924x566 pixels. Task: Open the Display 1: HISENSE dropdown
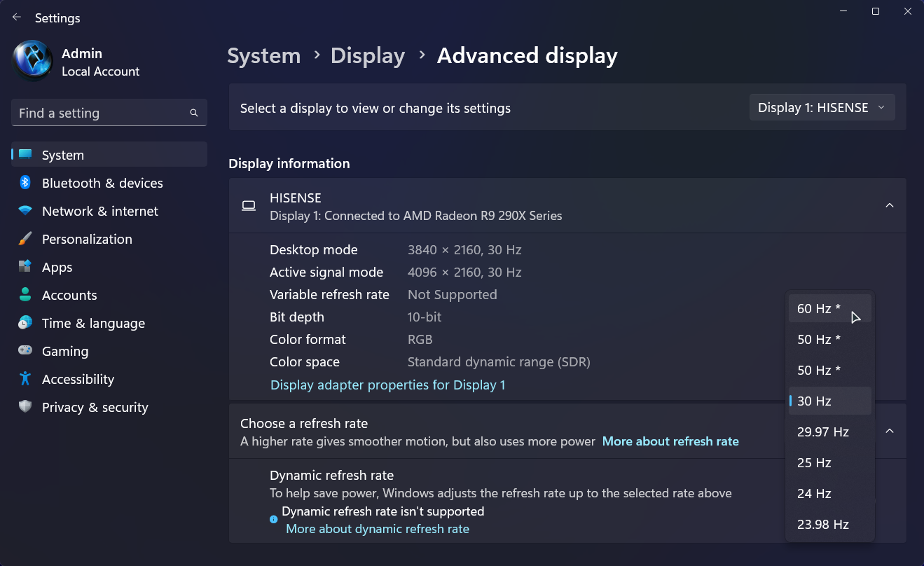coord(822,108)
